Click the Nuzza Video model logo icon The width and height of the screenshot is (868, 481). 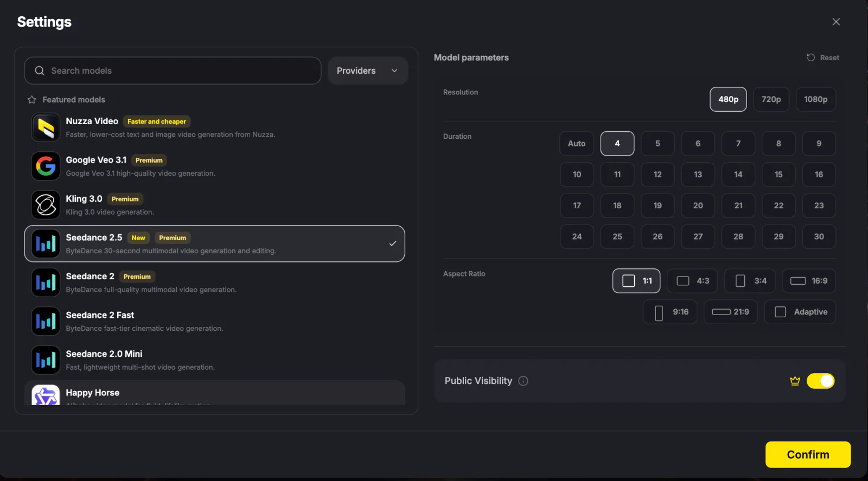(46, 127)
